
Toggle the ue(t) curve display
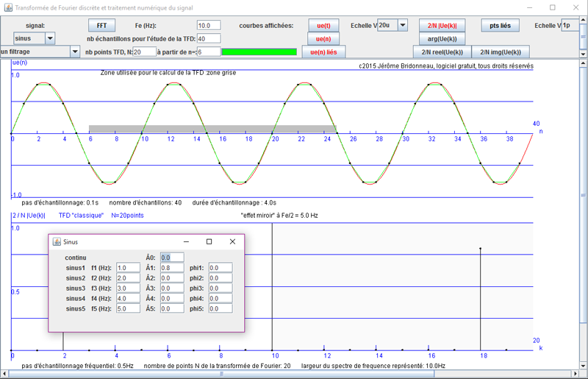pyautogui.click(x=323, y=26)
